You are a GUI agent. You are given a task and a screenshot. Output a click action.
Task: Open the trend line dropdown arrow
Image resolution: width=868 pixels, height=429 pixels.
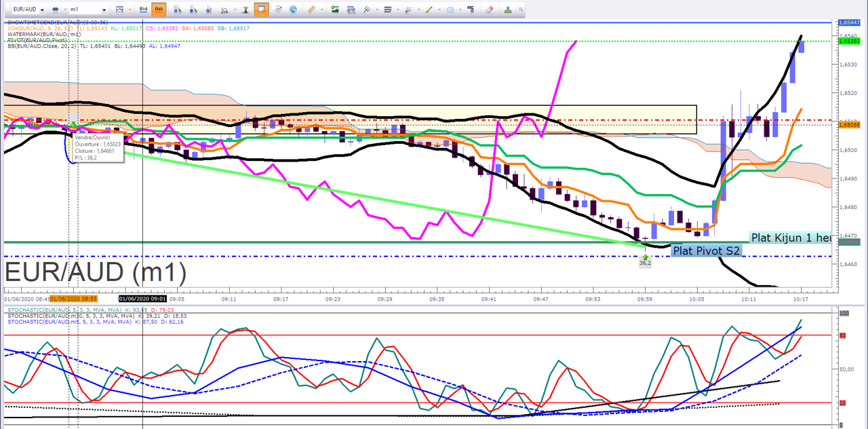439,10
